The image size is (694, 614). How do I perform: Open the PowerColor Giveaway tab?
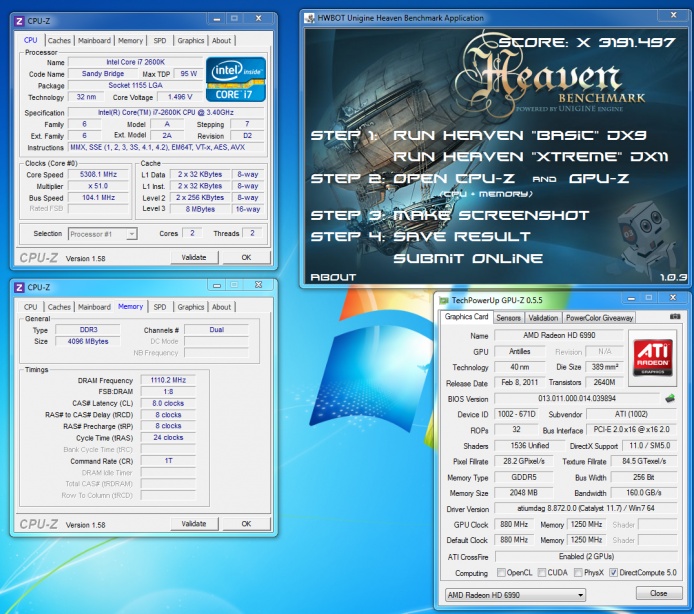click(599, 317)
